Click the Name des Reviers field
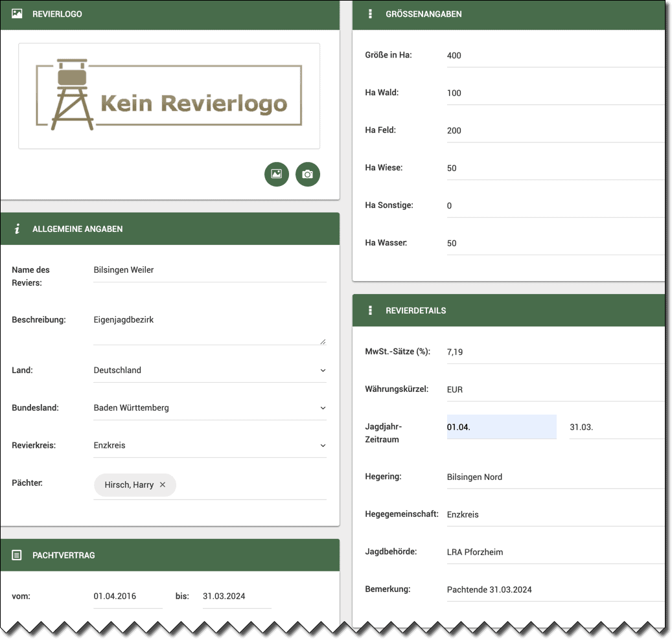 tap(209, 270)
